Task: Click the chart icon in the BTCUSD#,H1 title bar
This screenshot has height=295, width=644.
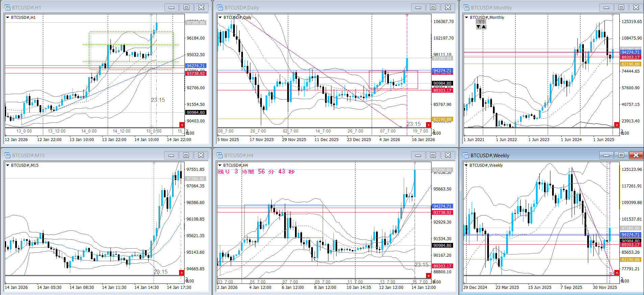Action: (x=7, y=7)
